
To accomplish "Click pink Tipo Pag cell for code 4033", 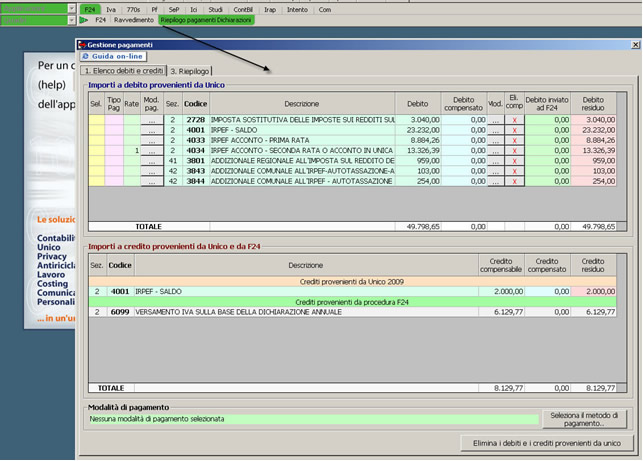I will (114, 140).
